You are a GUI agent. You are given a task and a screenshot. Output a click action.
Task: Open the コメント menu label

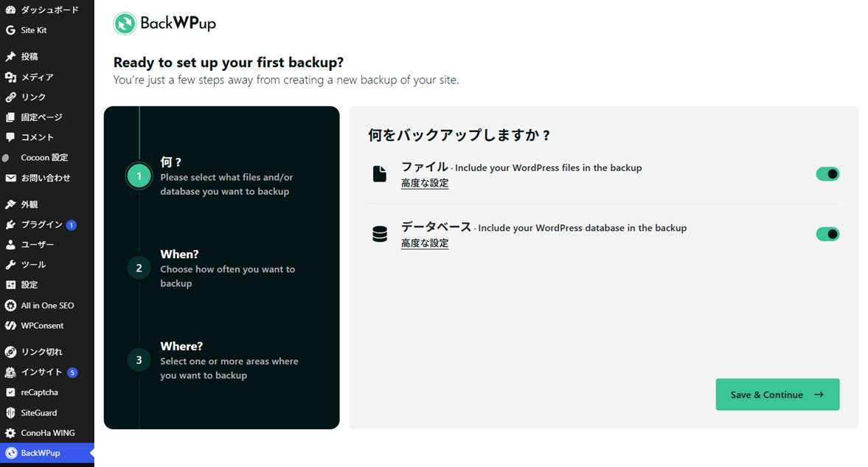click(37, 137)
